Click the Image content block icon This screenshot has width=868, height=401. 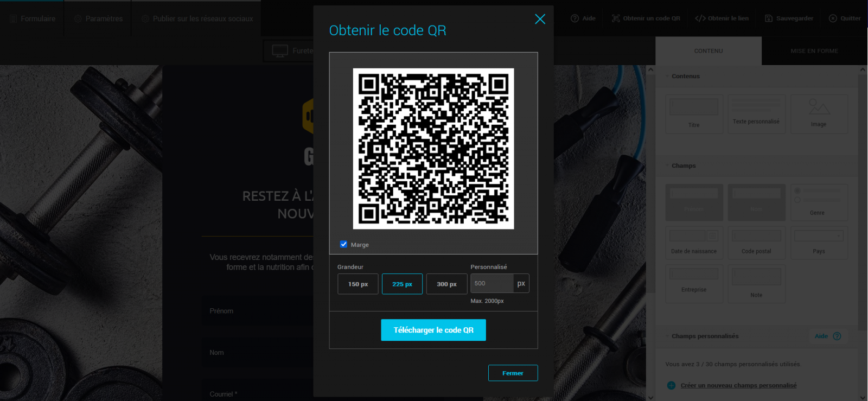pos(819,107)
